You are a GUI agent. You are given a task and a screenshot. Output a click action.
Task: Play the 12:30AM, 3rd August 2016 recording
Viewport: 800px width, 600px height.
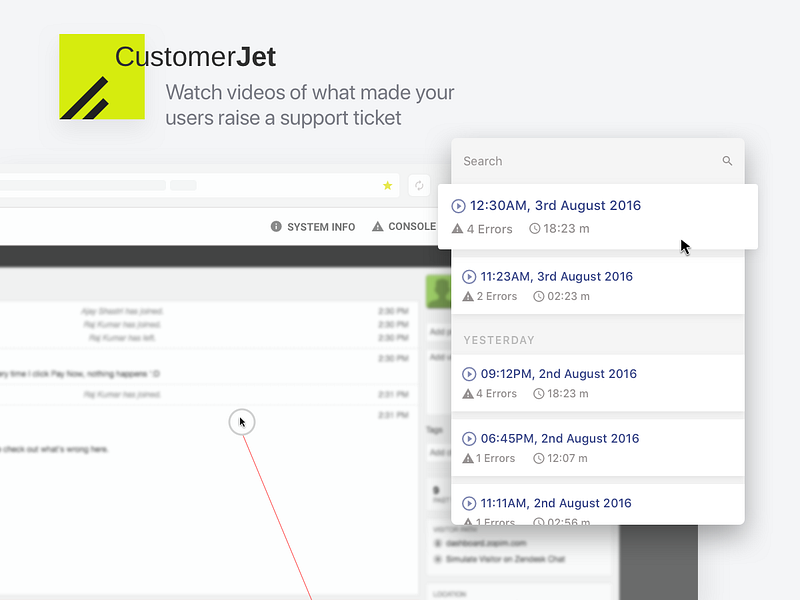(x=458, y=206)
